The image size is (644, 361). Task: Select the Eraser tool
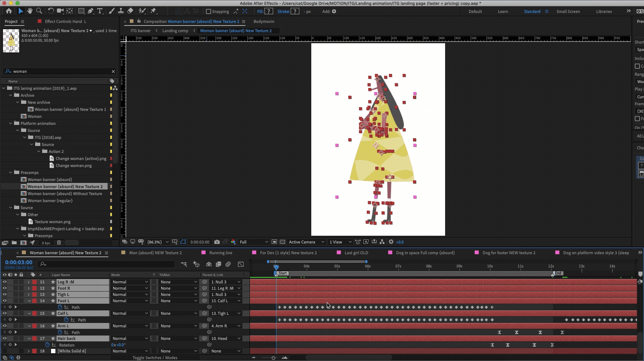(130, 11)
